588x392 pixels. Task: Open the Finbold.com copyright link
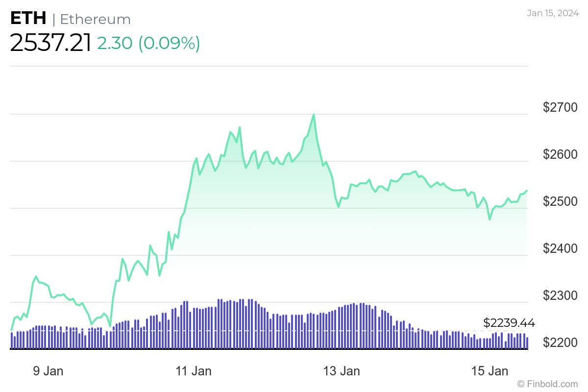pyautogui.click(x=547, y=384)
